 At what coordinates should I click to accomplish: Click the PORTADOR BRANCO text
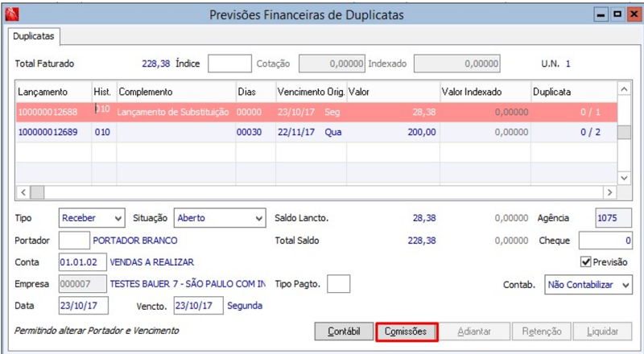(x=135, y=241)
